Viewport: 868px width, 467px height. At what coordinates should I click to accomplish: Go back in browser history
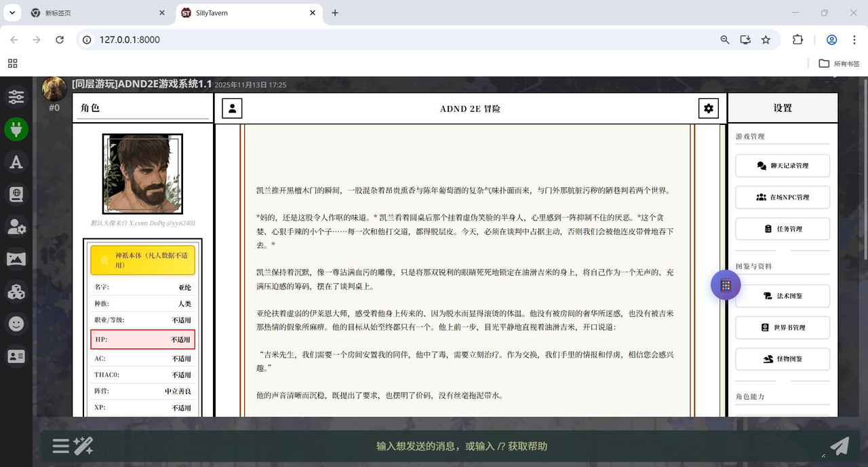tap(14, 40)
